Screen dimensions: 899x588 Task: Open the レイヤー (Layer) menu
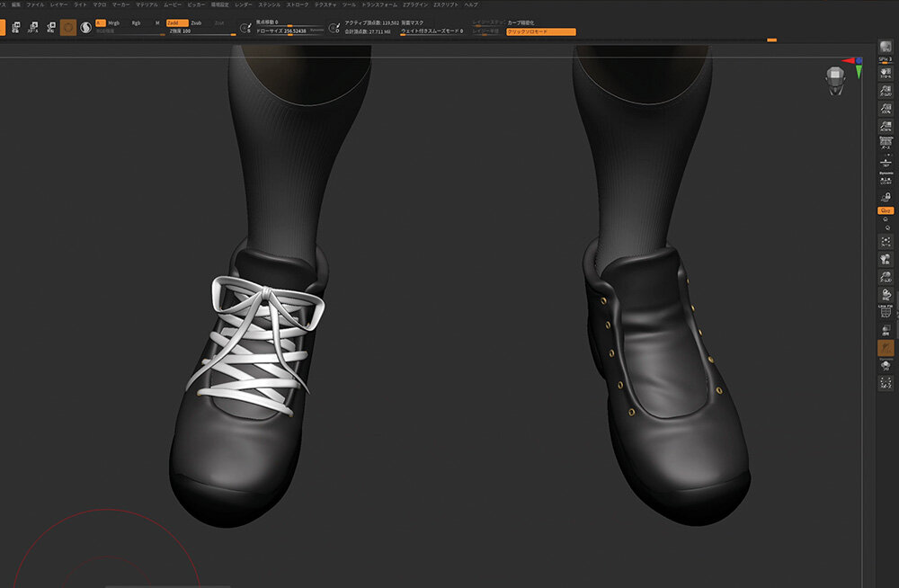59,4
